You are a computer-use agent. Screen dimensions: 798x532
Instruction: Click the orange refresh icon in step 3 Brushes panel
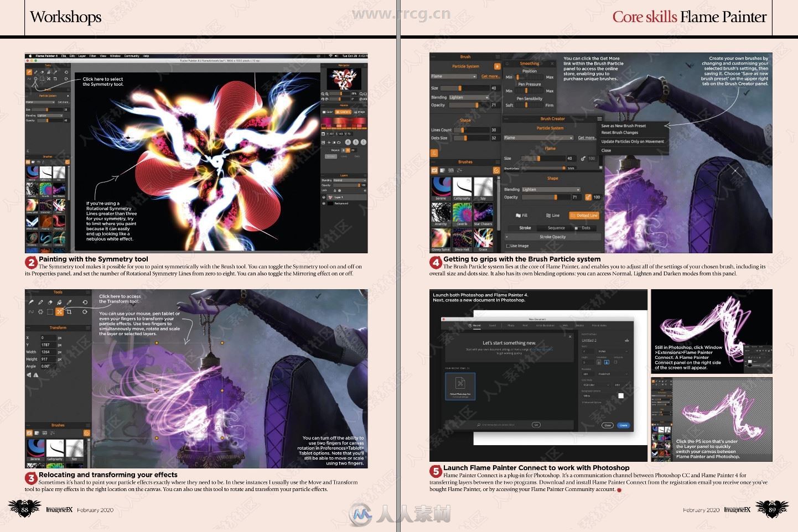(x=87, y=432)
